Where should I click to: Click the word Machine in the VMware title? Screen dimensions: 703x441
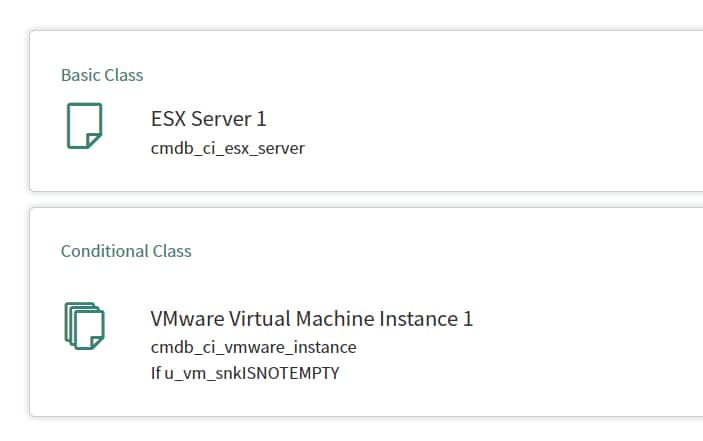point(335,319)
